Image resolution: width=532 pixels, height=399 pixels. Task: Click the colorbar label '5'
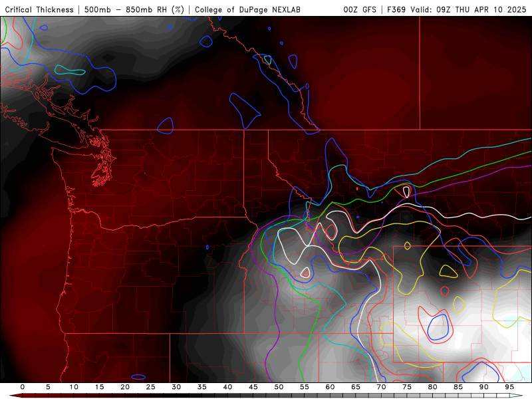tap(48, 387)
